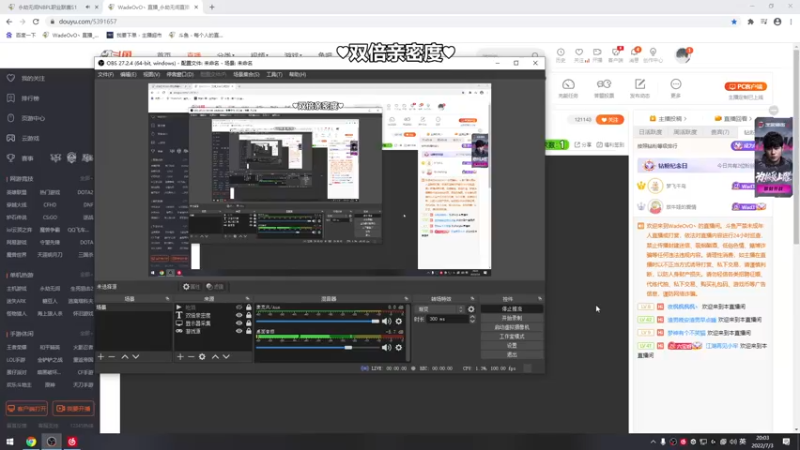Move source up in OBS Sources toolbar
The image size is (800, 450).
215,357
